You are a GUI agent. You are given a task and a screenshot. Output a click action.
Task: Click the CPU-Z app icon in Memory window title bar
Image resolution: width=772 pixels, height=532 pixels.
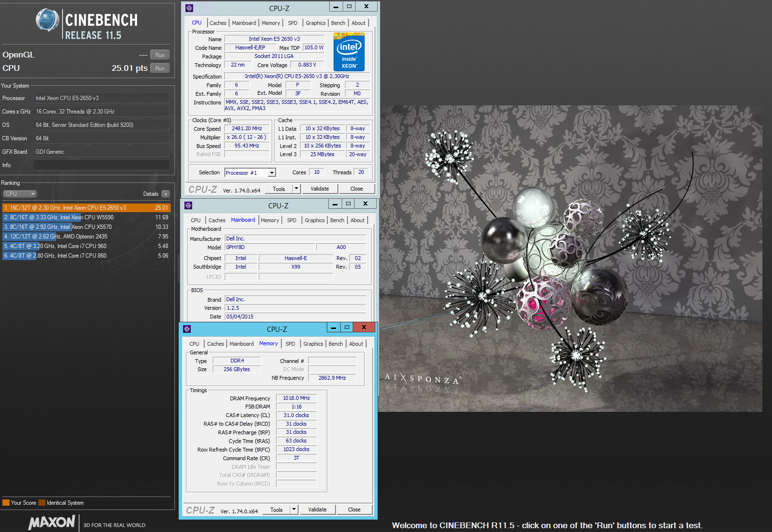click(187, 329)
